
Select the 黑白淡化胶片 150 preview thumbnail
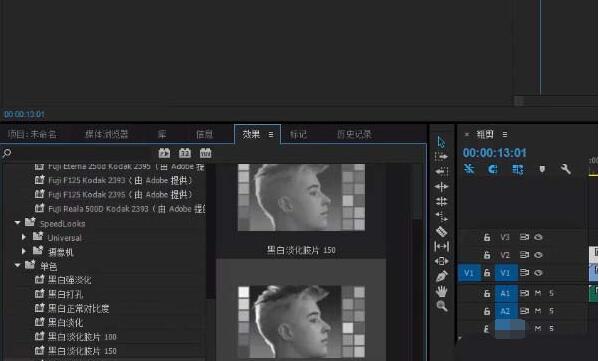click(301, 197)
